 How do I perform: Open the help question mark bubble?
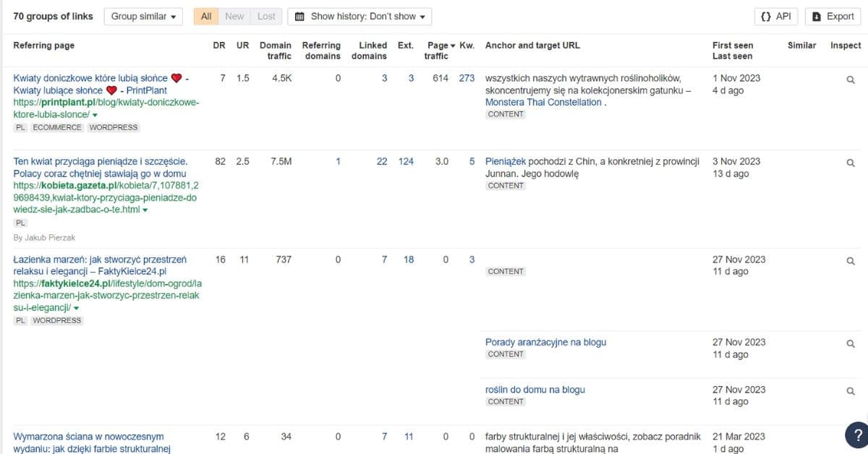click(x=857, y=434)
